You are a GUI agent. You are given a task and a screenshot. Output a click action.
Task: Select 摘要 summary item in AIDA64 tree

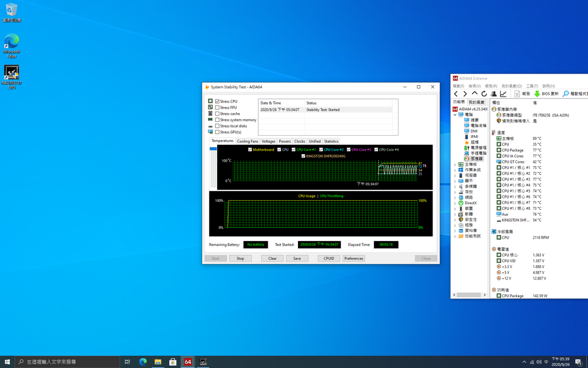pyautogui.click(x=471, y=120)
